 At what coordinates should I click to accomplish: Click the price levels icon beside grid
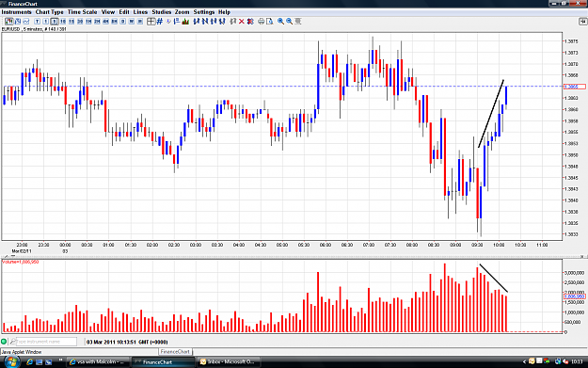(x=177, y=22)
